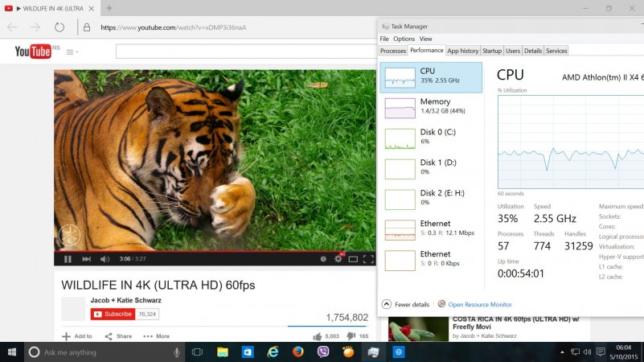The height and width of the screenshot is (362, 644).
Task: Open the YouTube guide menu dropdown
Action: 72,52
